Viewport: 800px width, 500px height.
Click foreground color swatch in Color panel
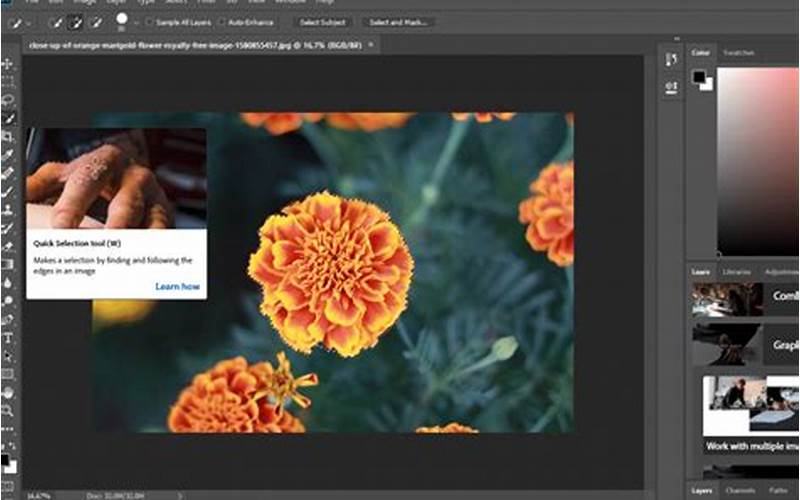[699, 77]
